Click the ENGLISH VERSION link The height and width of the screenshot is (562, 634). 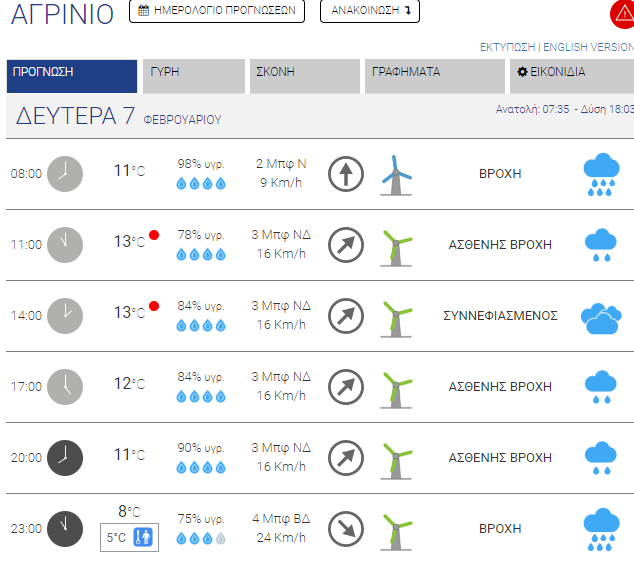click(x=588, y=47)
